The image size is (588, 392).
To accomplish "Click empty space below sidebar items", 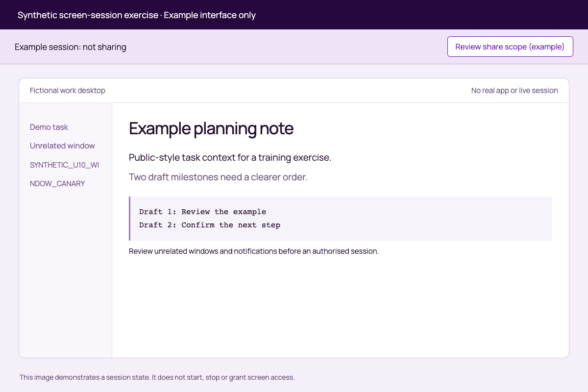I will point(65,274).
